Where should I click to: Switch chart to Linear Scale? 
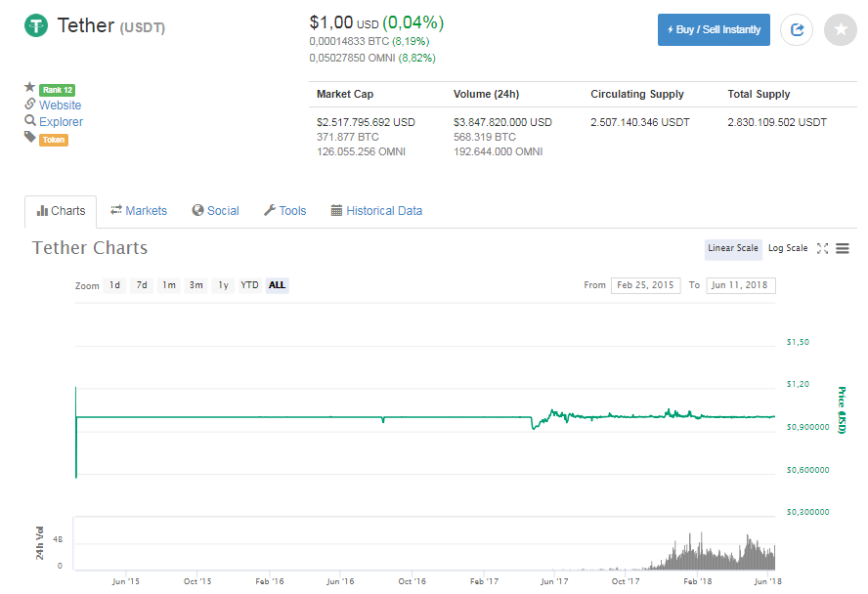click(733, 248)
